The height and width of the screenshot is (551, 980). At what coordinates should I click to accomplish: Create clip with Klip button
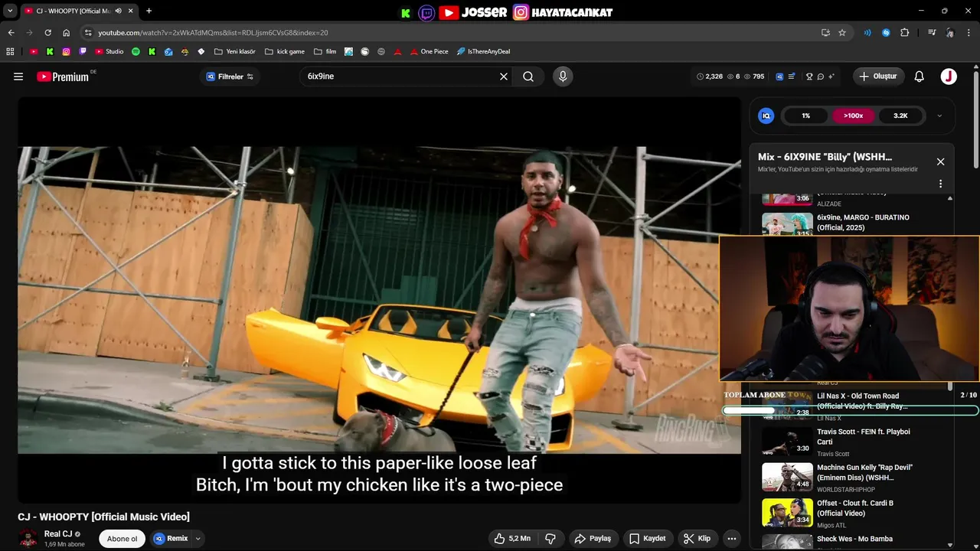(697, 539)
